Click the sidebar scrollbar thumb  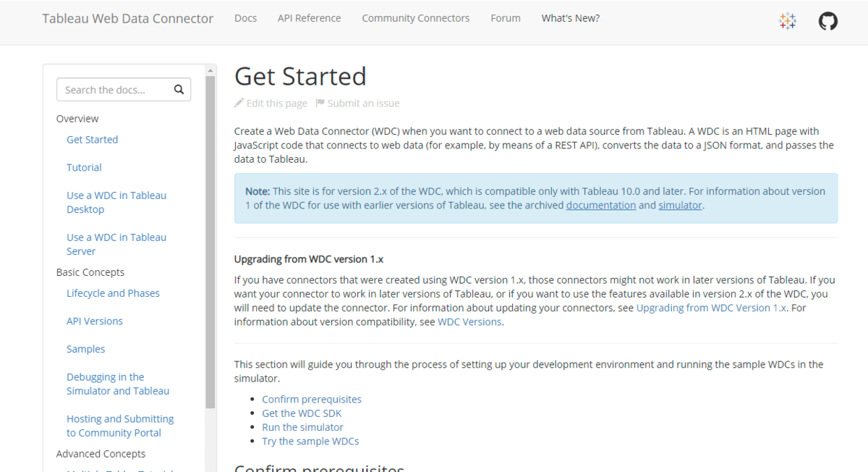pos(210,242)
